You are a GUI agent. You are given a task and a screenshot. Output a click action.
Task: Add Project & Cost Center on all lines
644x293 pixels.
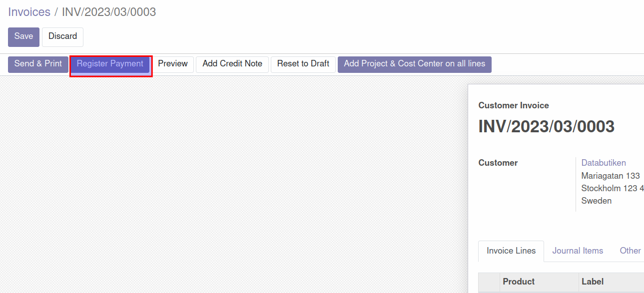click(415, 64)
